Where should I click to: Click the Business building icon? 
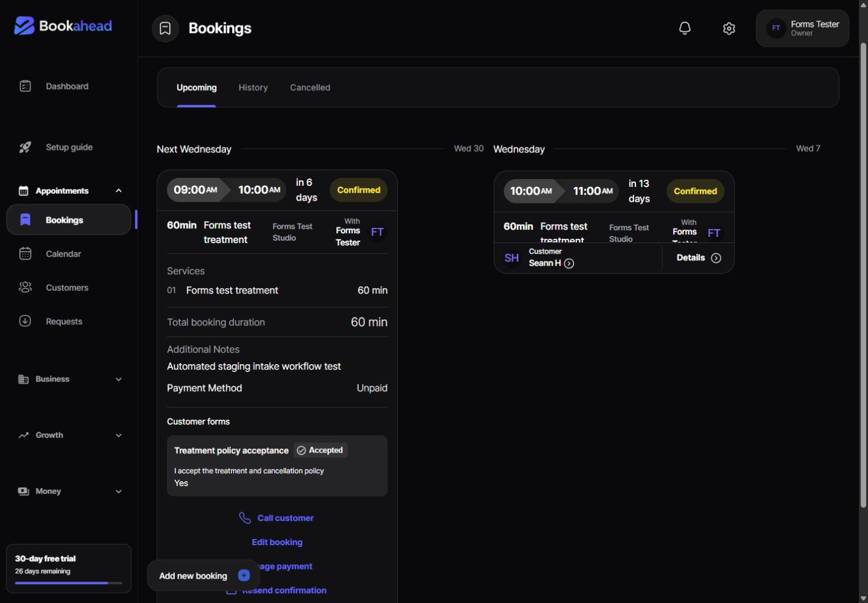point(23,379)
